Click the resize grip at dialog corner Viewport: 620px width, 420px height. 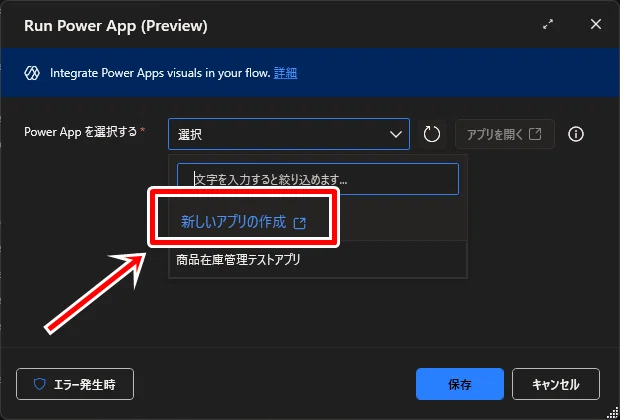coord(611,412)
